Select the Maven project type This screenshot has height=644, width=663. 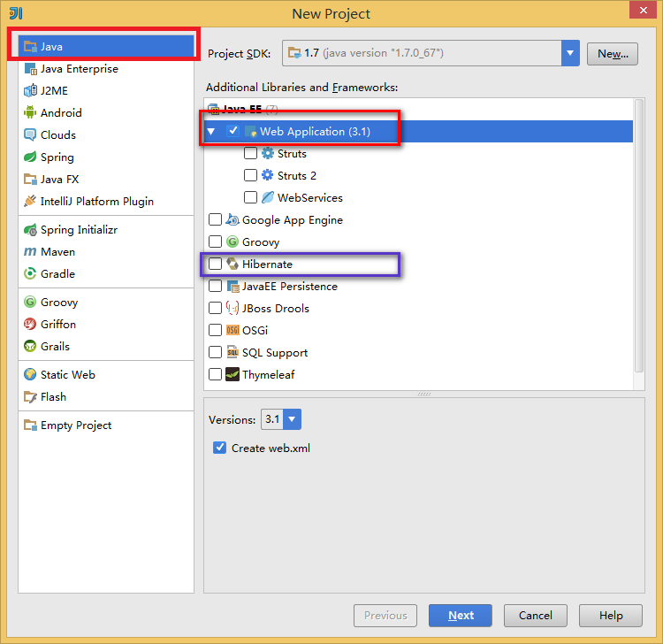[x=106, y=252]
